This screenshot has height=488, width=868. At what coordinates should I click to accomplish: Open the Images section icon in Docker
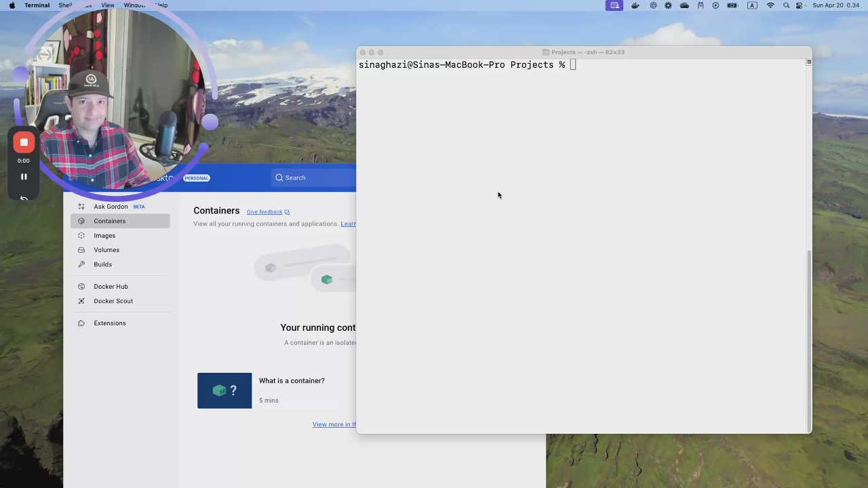(81, 236)
